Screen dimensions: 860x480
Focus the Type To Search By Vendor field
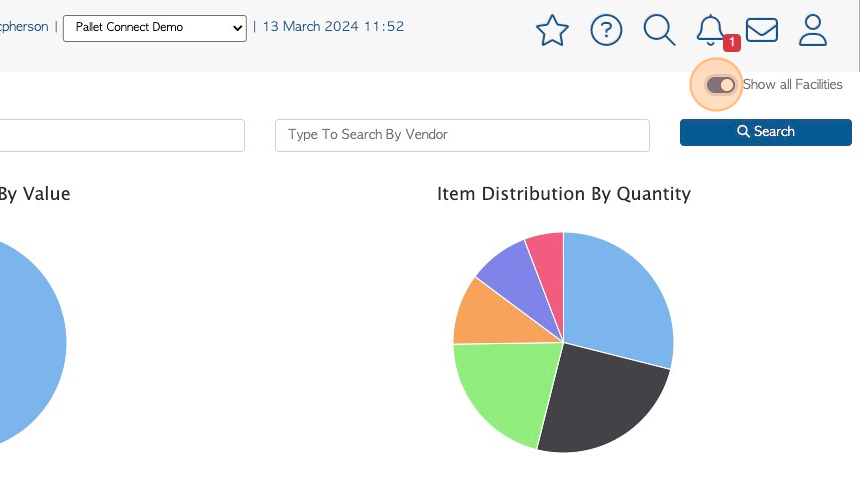click(x=462, y=135)
